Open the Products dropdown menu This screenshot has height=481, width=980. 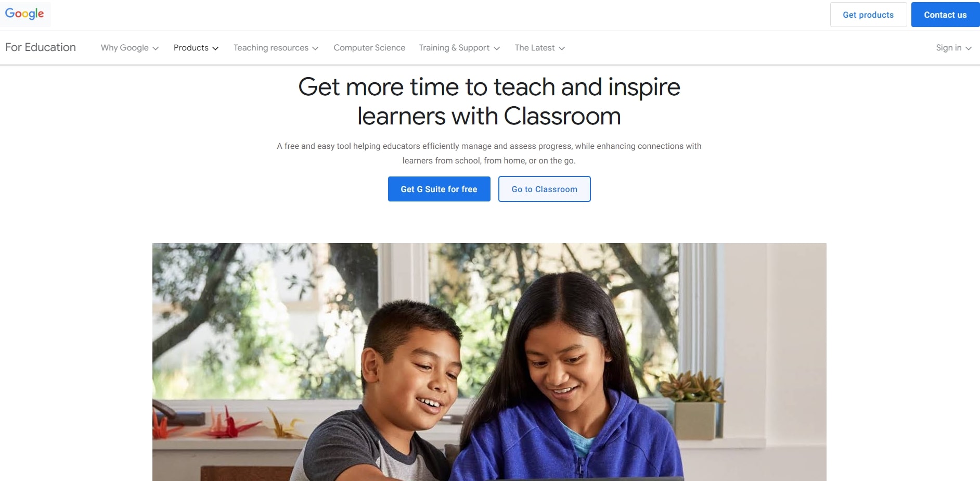196,48
